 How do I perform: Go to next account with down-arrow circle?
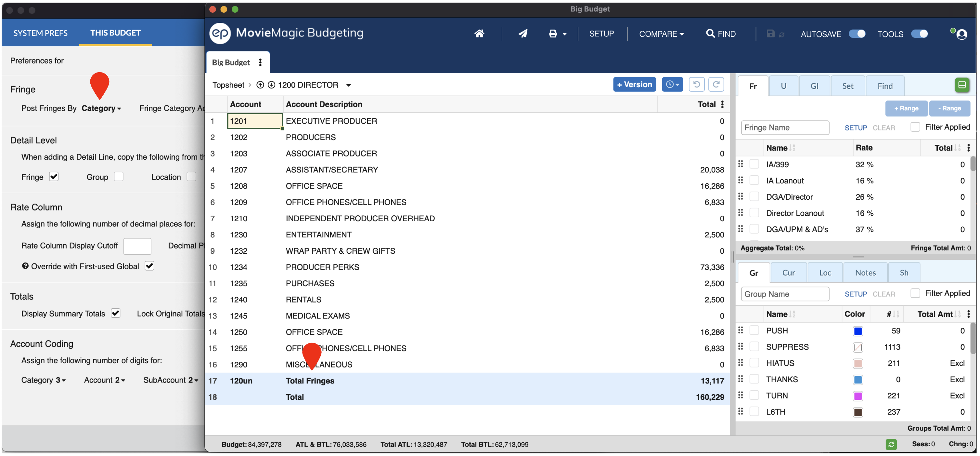pos(271,85)
